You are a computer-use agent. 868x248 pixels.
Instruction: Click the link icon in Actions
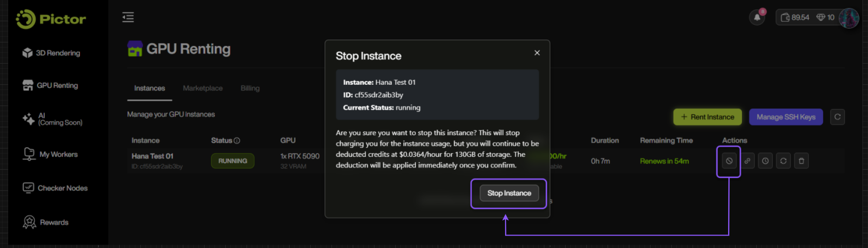pos(747,161)
